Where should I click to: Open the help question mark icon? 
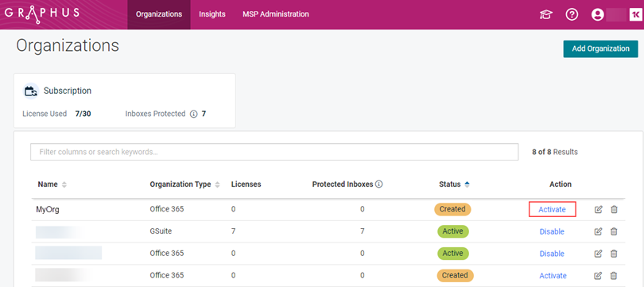[572, 15]
